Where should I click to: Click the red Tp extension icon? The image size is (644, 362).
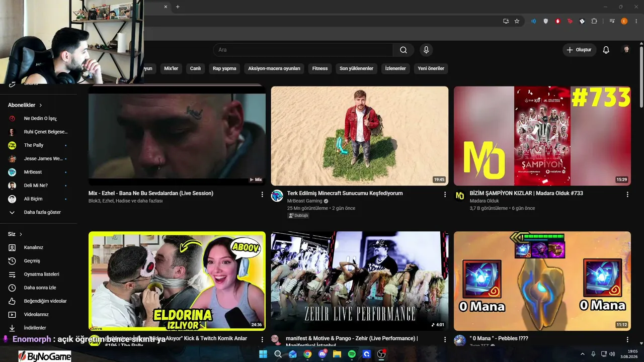click(570, 21)
